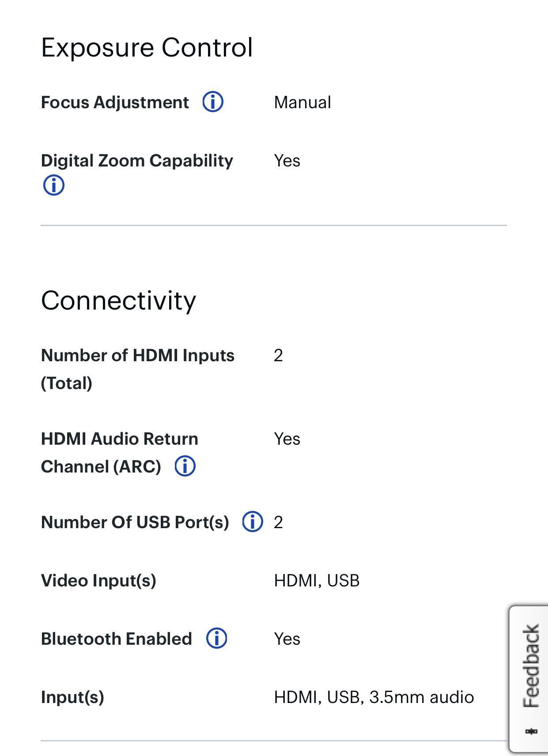Screen dimensions: 548x756
Task: Click the Bluetooth Enabled label text
Action: (116, 639)
